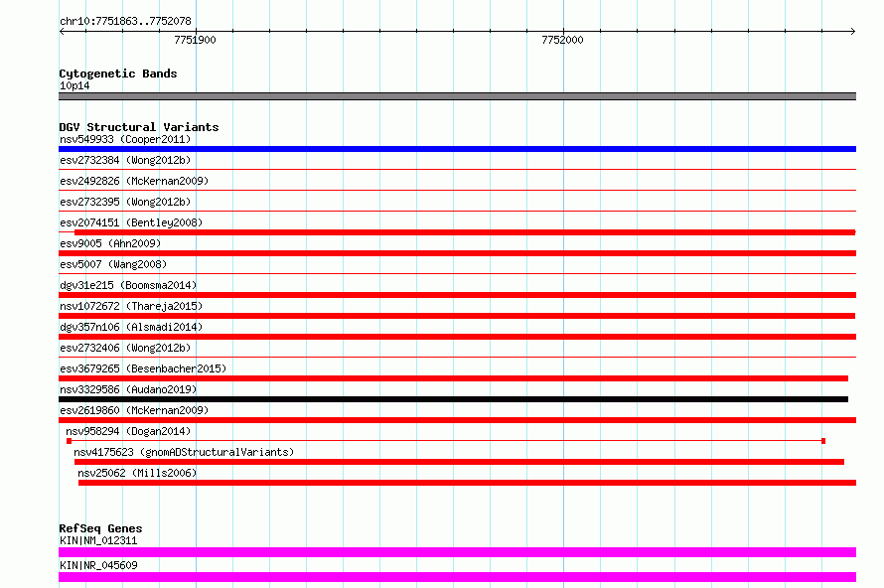Click the KIN|NM_012311 magenta gene bar
The width and height of the screenshot is (884, 588).
tap(457, 552)
